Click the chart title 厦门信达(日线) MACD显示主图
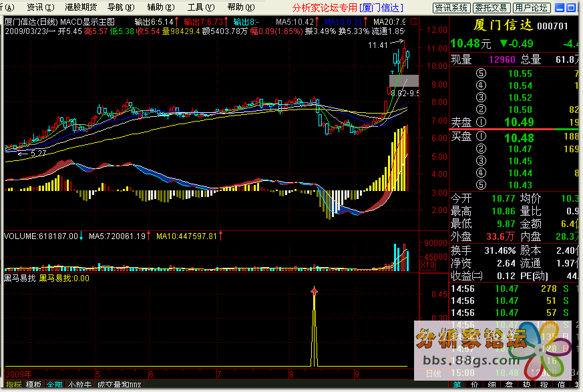This screenshot has width=583, height=392. tap(60, 22)
